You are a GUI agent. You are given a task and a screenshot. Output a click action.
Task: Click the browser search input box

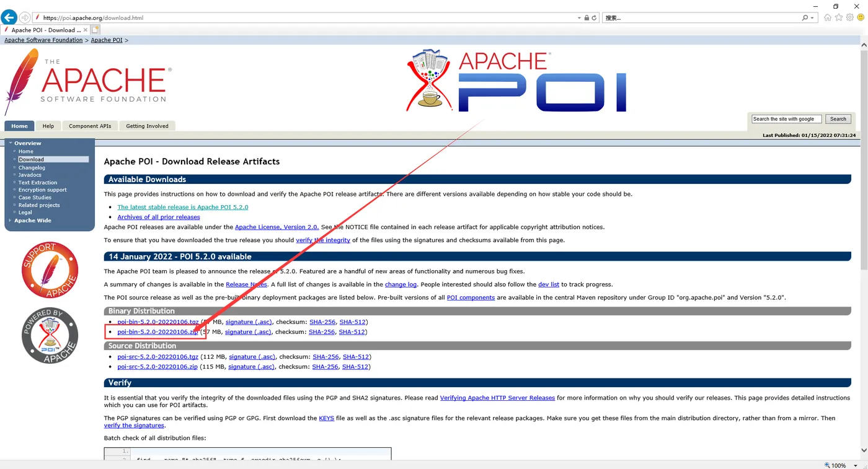coord(701,18)
